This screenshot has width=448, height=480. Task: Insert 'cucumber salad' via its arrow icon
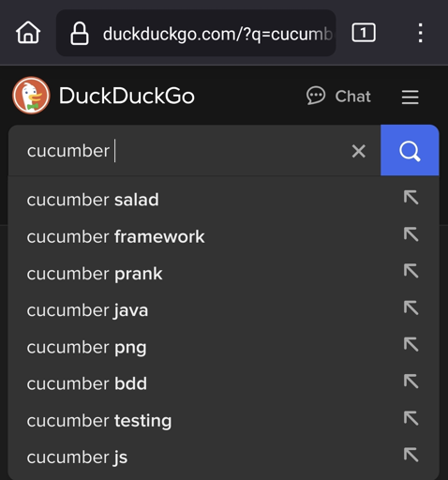click(411, 198)
